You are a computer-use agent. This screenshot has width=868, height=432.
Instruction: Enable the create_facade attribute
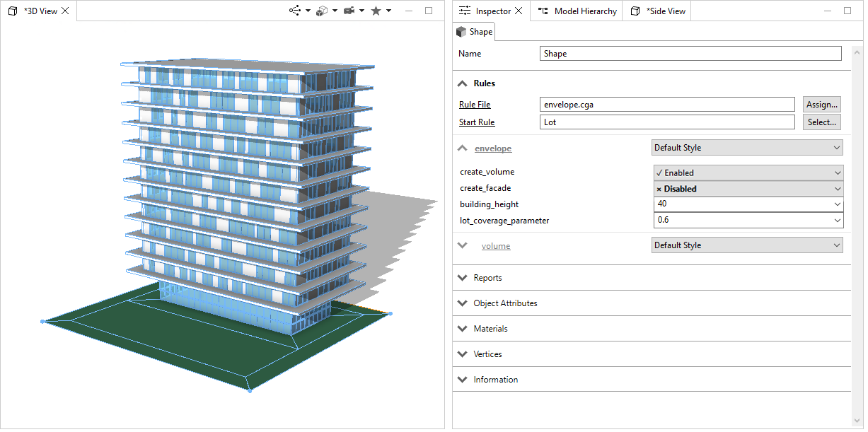pos(747,188)
